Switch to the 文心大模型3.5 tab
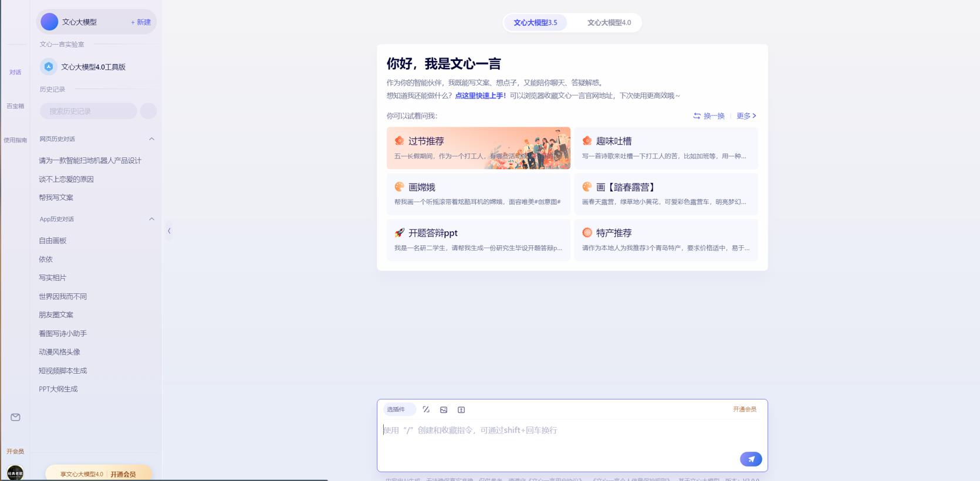 (535, 23)
